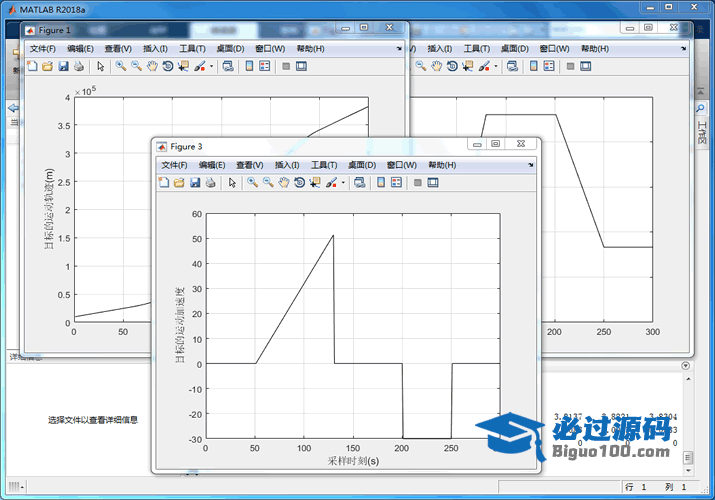Insert legend icon in Figure 3 toolbar
Screen dimensions: 715x500
(x=397, y=183)
